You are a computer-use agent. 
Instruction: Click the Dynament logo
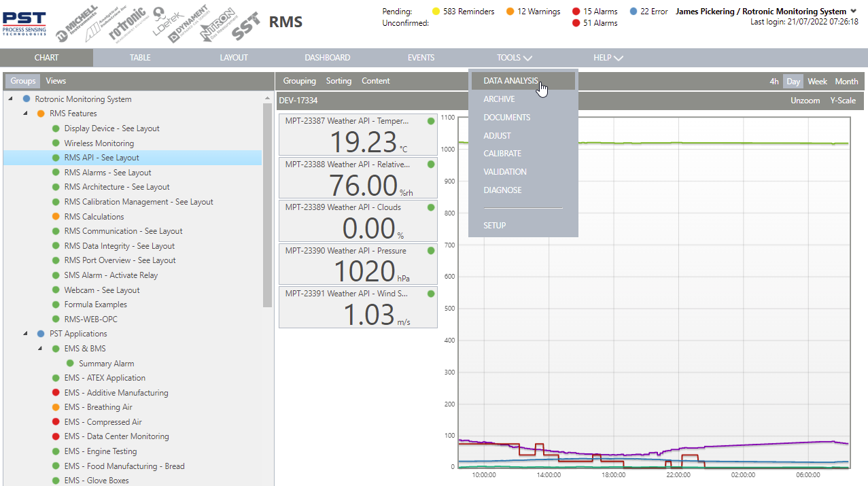coord(188,24)
